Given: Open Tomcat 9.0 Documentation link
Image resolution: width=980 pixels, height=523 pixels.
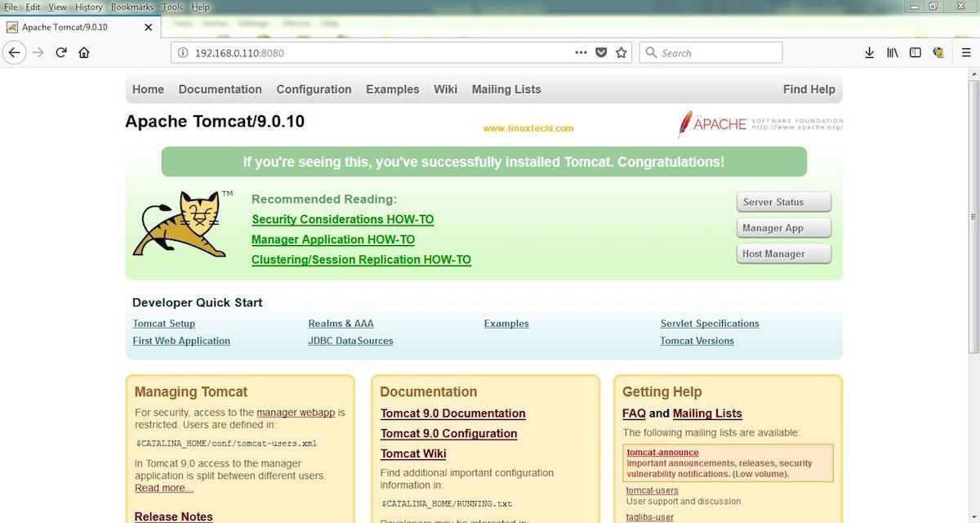Looking at the screenshot, I should [453, 413].
